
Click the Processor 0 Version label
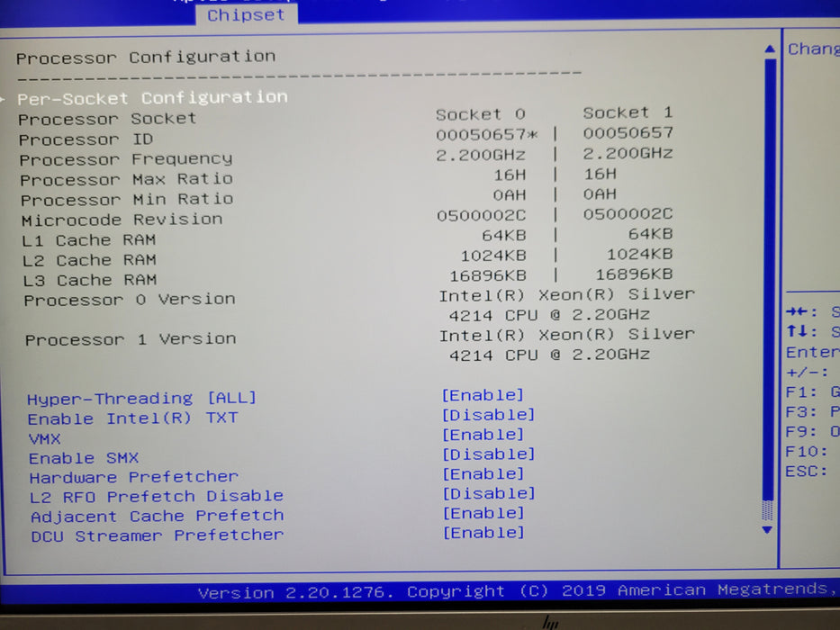coord(130,300)
